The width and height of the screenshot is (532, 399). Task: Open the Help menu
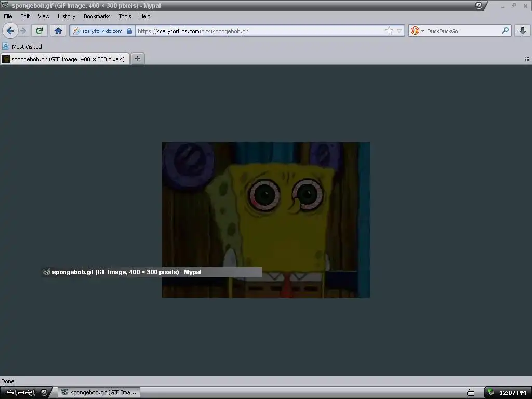145,16
